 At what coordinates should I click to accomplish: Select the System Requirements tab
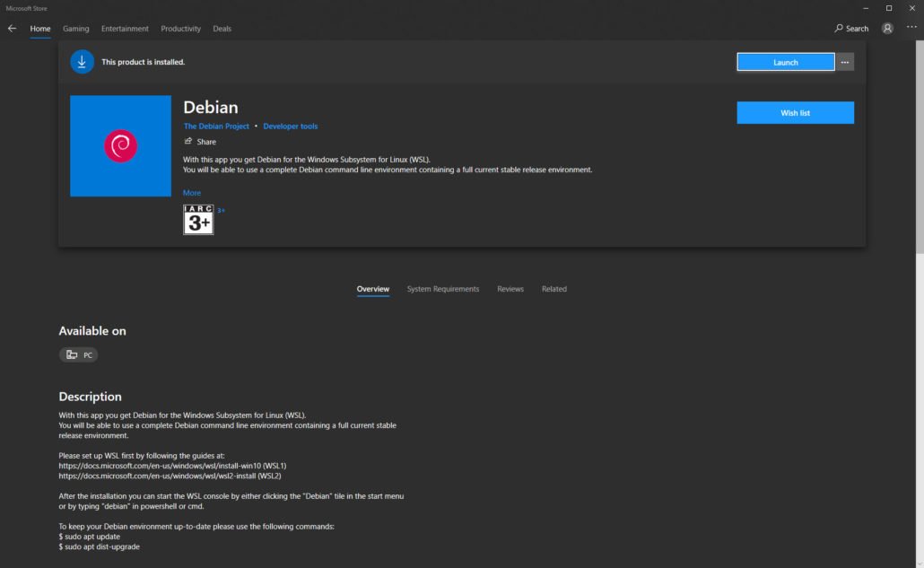click(443, 289)
